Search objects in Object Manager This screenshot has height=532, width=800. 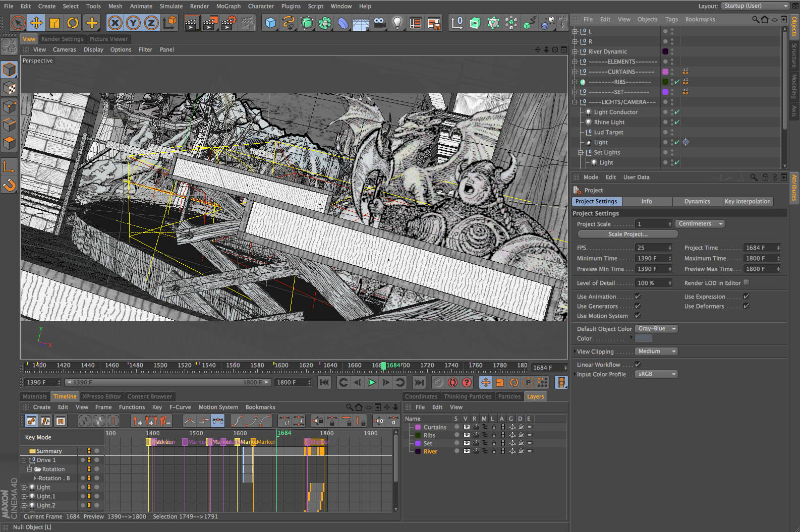point(755,19)
